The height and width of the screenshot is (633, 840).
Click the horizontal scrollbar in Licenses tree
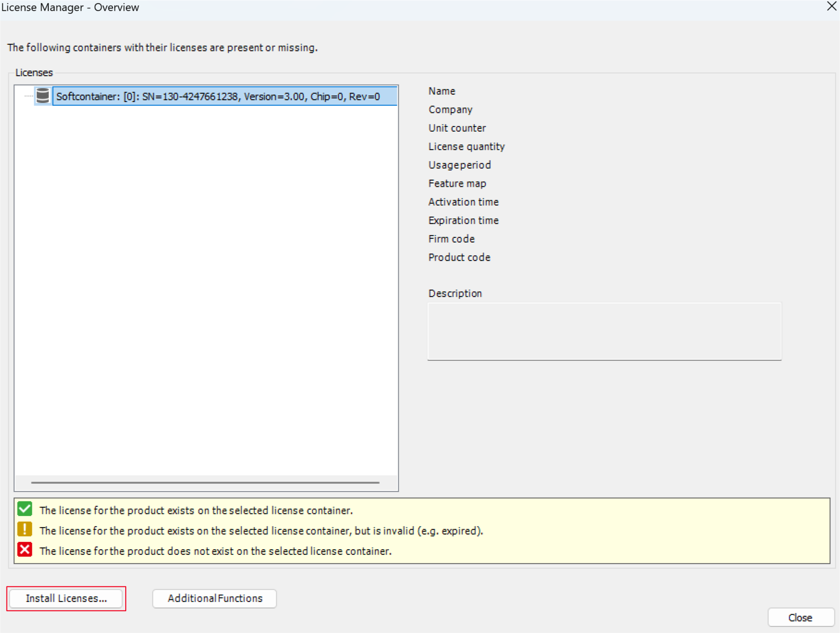(x=205, y=482)
